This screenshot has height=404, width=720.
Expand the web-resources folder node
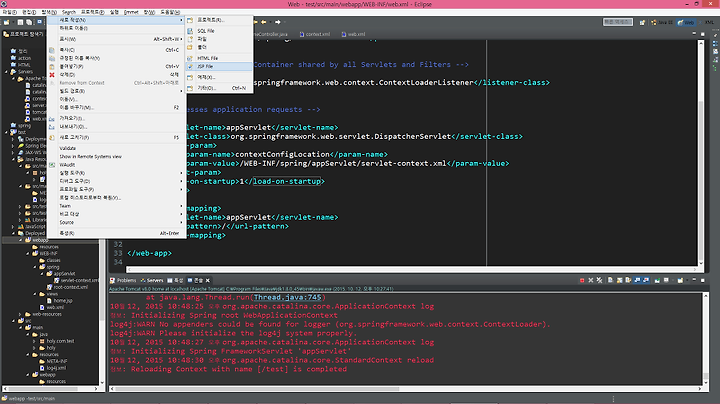click(x=20, y=314)
